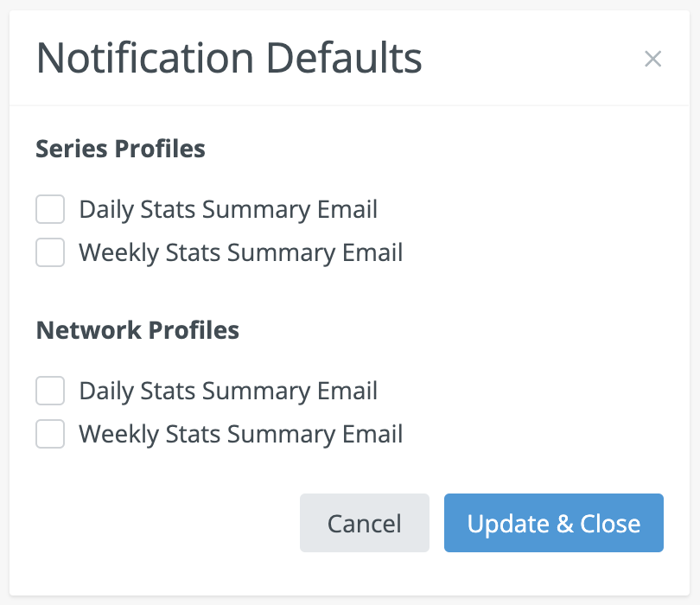Close the Notification Defaults dialog with the X
700x605 pixels.
pyautogui.click(x=652, y=59)
